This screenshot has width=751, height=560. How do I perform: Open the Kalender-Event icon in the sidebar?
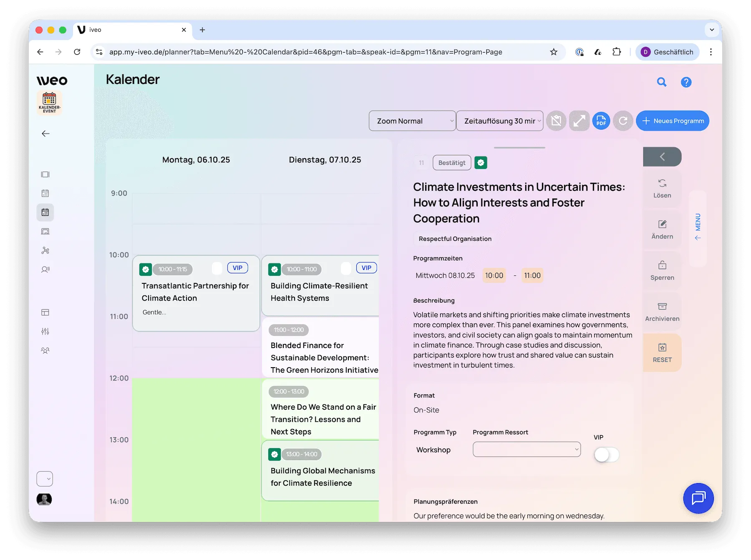(x=49, y=102)
